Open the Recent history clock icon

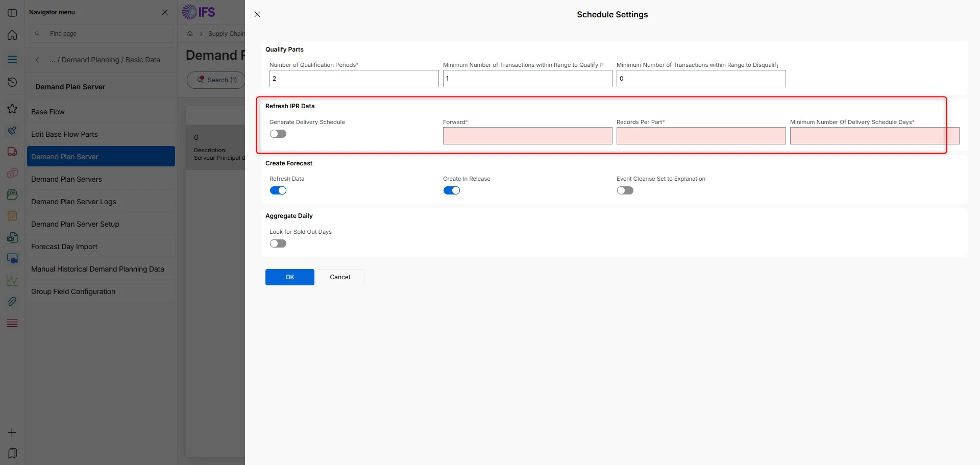click(x=12, y=82)
